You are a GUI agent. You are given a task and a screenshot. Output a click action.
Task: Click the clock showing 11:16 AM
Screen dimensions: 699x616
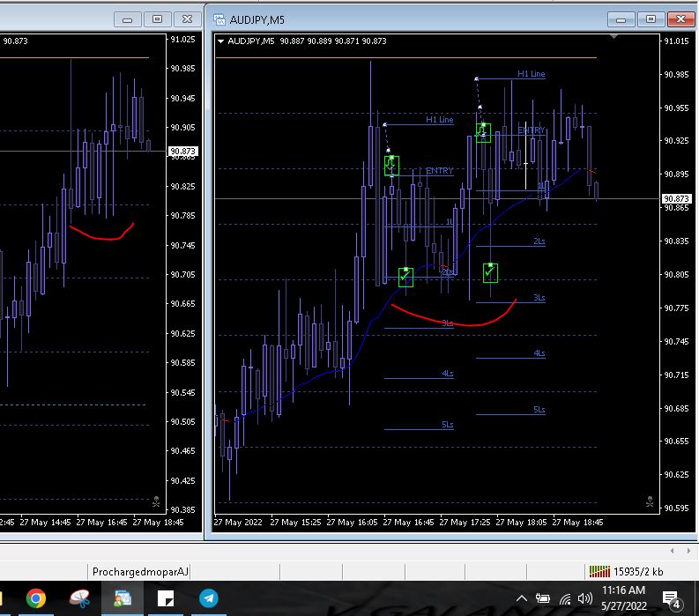pos(624,590)
